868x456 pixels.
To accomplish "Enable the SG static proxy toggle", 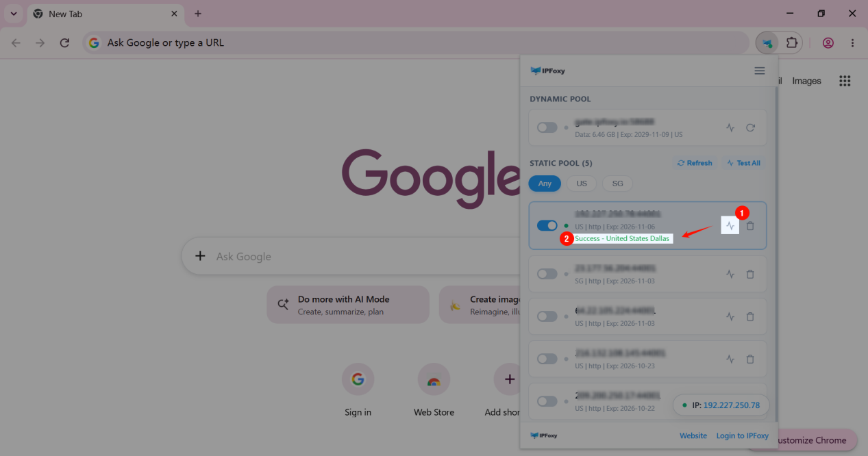I will tap(547, 274).
